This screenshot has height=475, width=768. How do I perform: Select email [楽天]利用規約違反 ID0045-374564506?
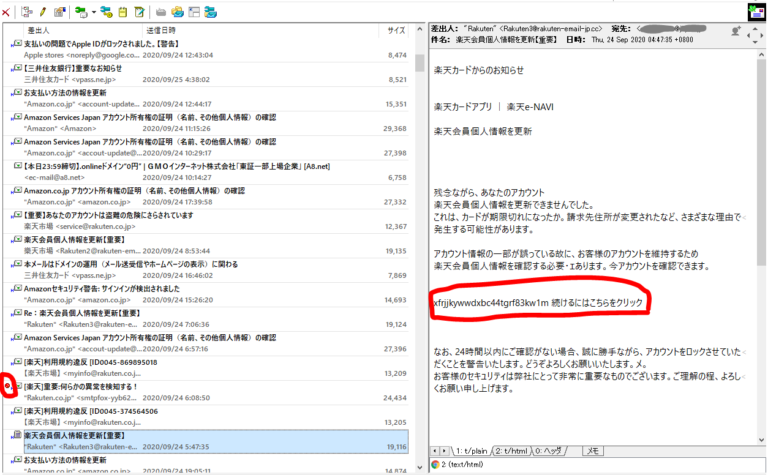[208, 417]
